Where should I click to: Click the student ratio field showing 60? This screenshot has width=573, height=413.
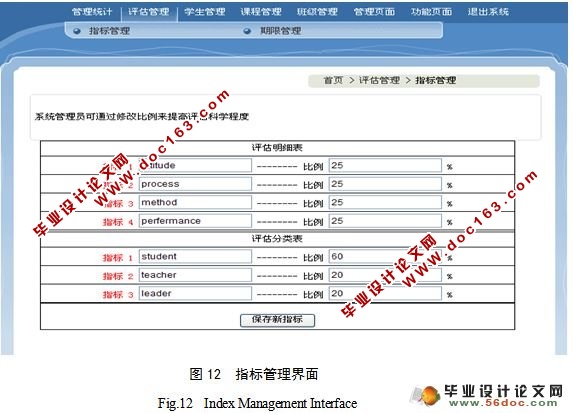[x=385, y=257]
